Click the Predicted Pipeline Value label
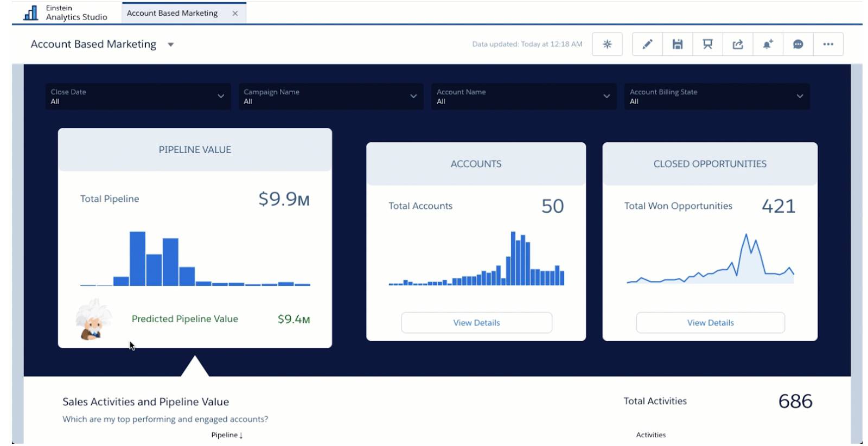868x446 pixels. [x=185, y=319]
